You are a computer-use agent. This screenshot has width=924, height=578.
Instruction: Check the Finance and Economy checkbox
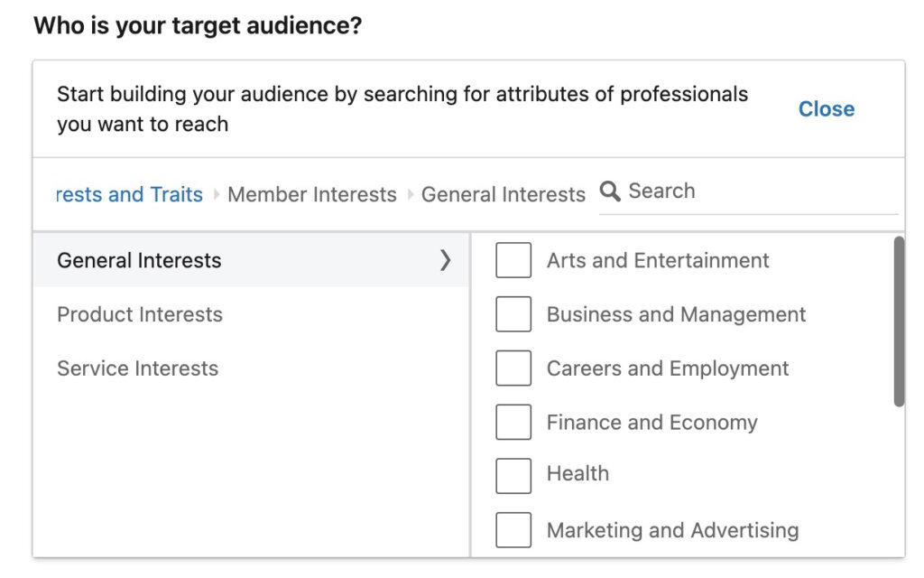(x=513, y=422)
